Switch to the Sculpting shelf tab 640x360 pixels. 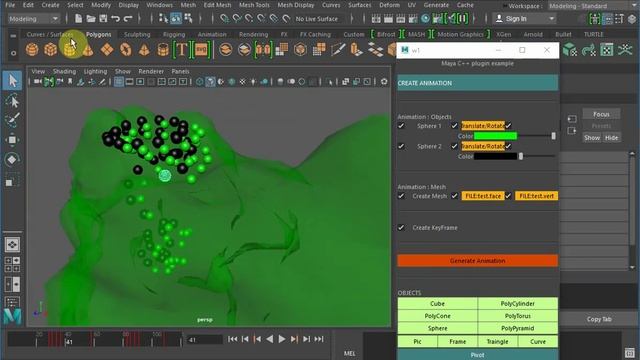137,34
